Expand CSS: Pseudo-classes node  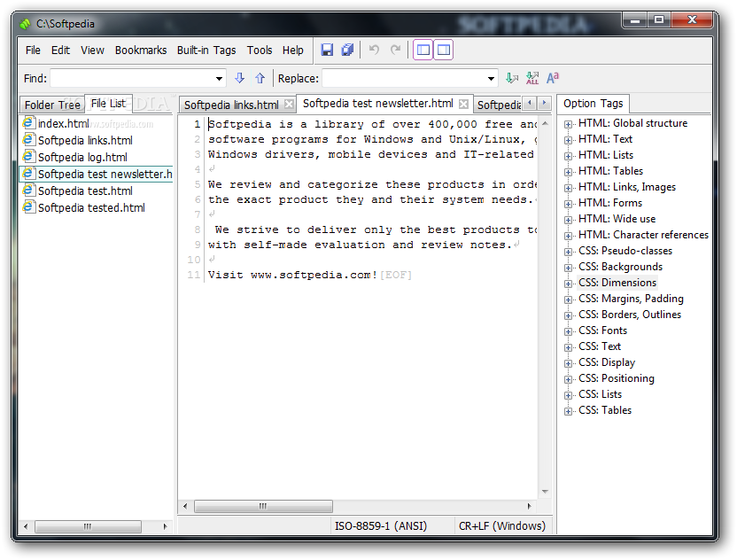click(x=569, y=253)
